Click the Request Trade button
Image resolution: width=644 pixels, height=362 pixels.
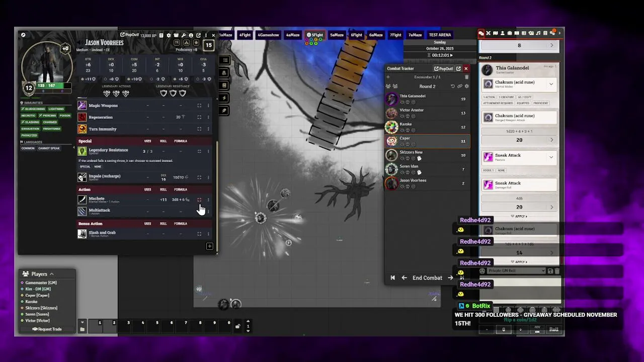[x=47, y=329]
